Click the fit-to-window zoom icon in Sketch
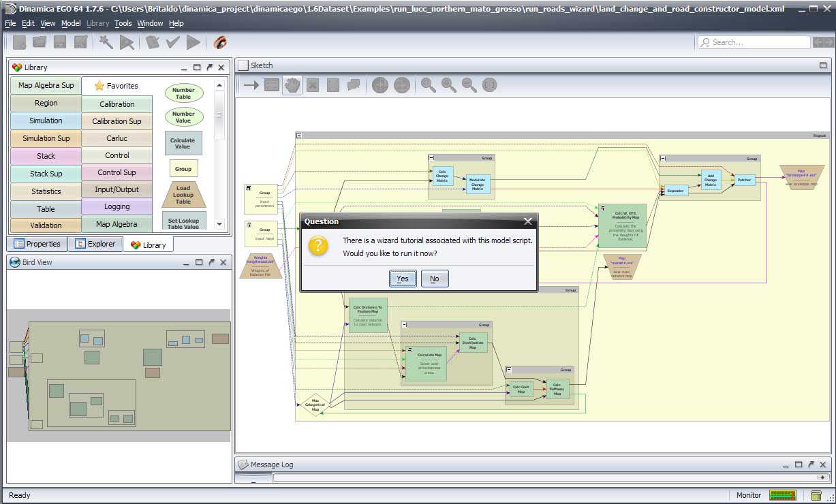The image size is (836, 504). [x=489, y=85]
